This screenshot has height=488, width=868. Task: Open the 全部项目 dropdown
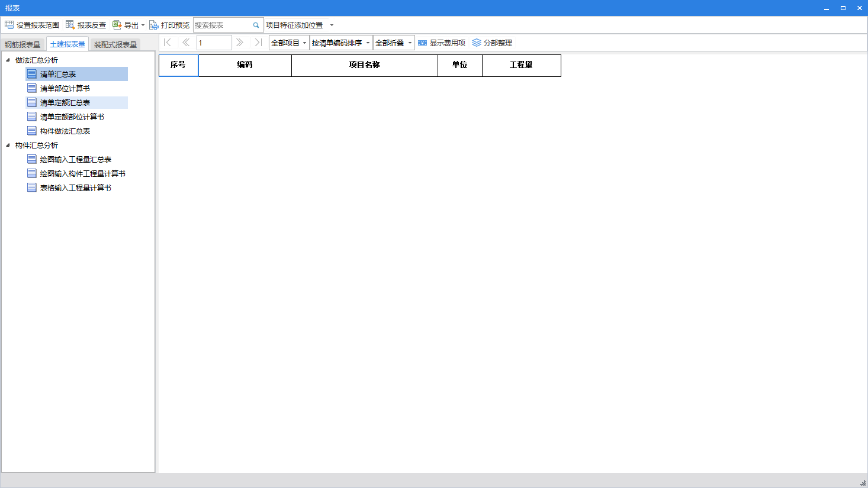tap(289, 43)
